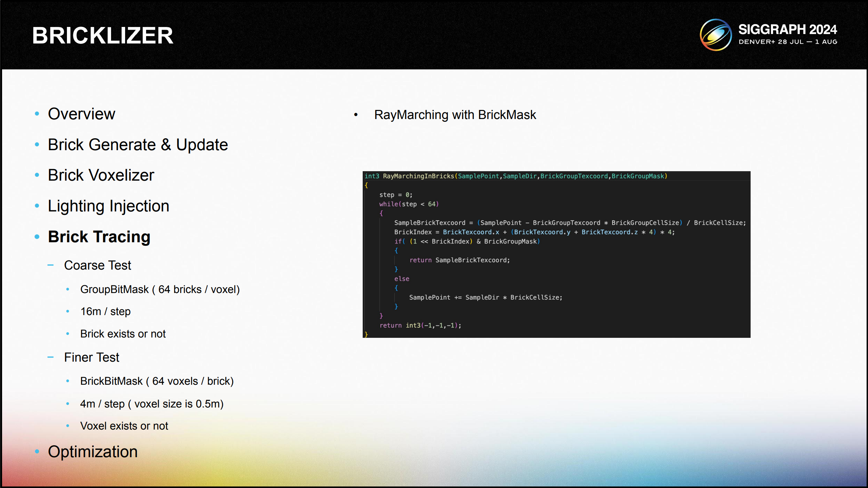Click the Finer Test sub-item
868x488 pixels.
pos(91,357)
